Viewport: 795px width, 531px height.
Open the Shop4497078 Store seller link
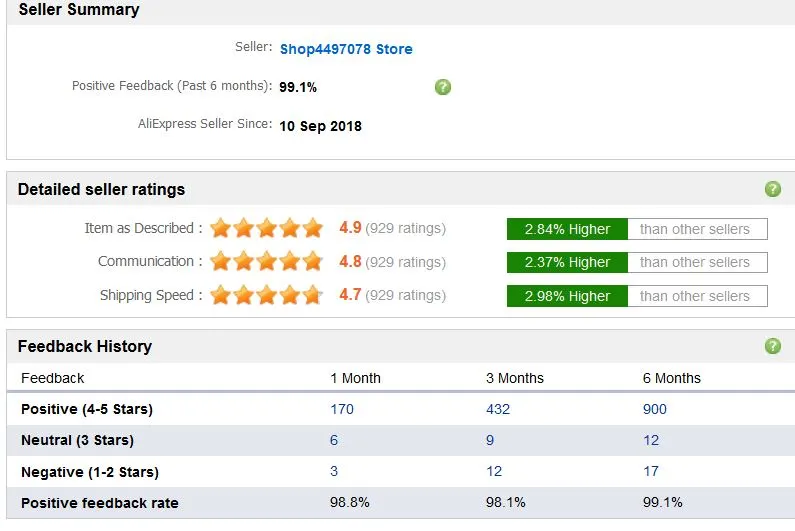(x=346, y=49)
